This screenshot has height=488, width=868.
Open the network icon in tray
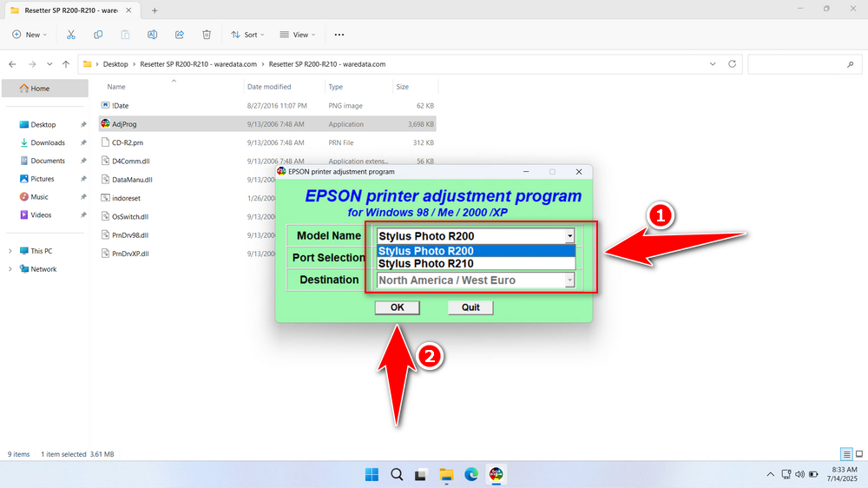coord(786,475)
